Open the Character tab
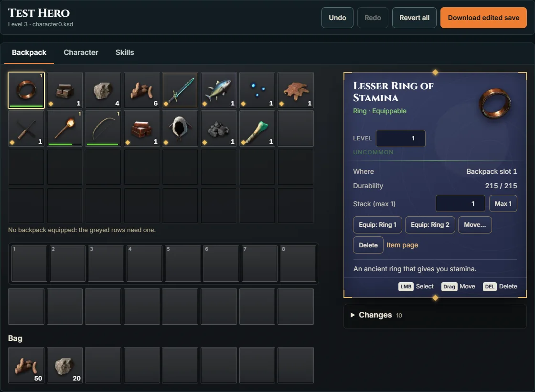 [81, 53]
